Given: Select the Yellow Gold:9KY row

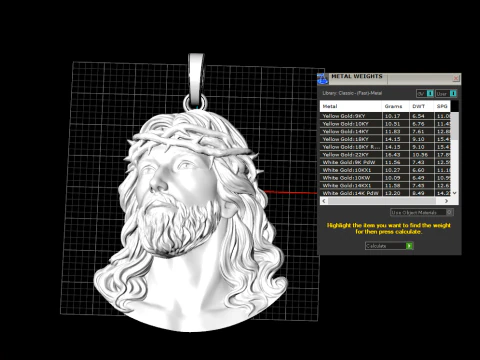Looking at the screenshot, I should [385, 116].
